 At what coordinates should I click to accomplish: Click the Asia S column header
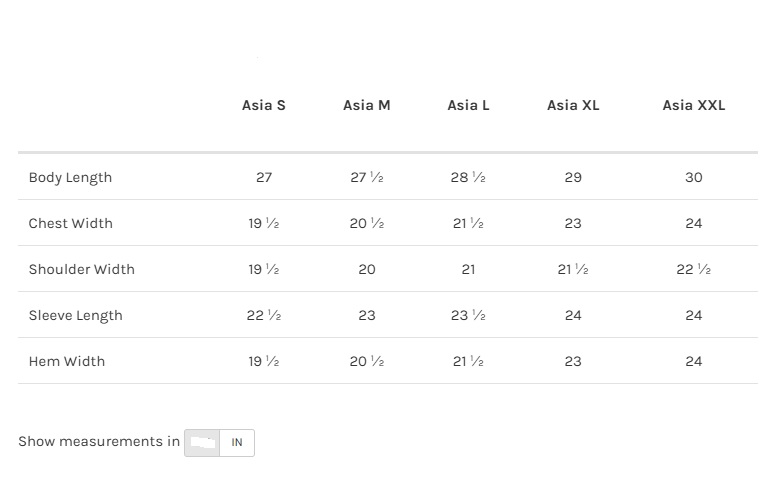(264, 105)
